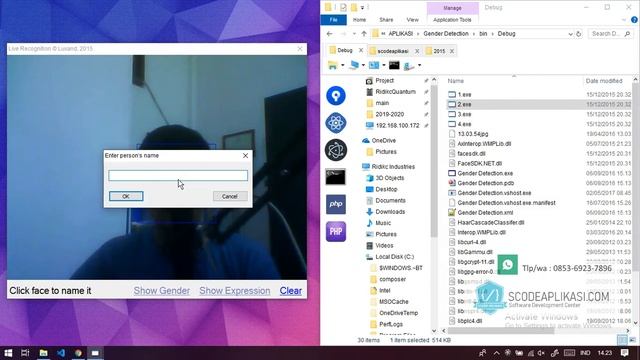Image resolution: width=640 pixels, height=360 pixels.
Task: Select the file Gender Detection.exe
Action: click(x=485, y=173)
